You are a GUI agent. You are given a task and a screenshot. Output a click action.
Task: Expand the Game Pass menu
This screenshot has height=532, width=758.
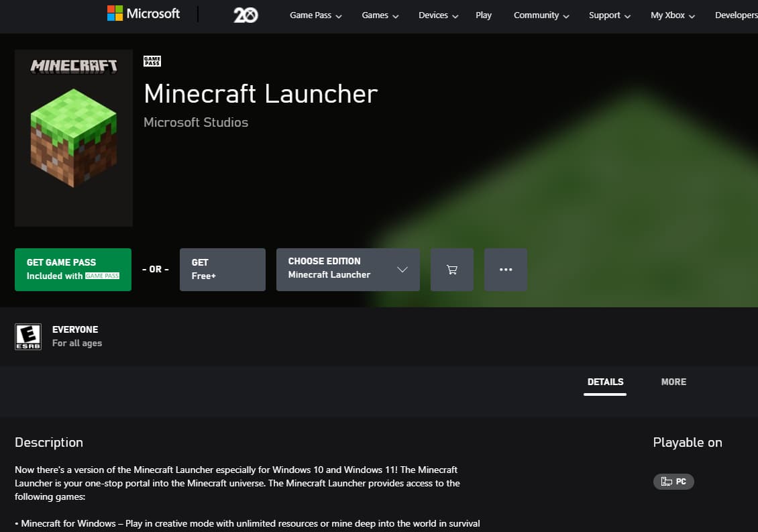coord(316,15)
